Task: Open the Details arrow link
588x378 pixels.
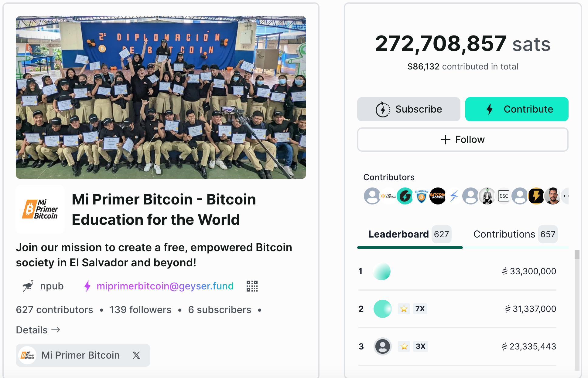Action: coord(38,330)
